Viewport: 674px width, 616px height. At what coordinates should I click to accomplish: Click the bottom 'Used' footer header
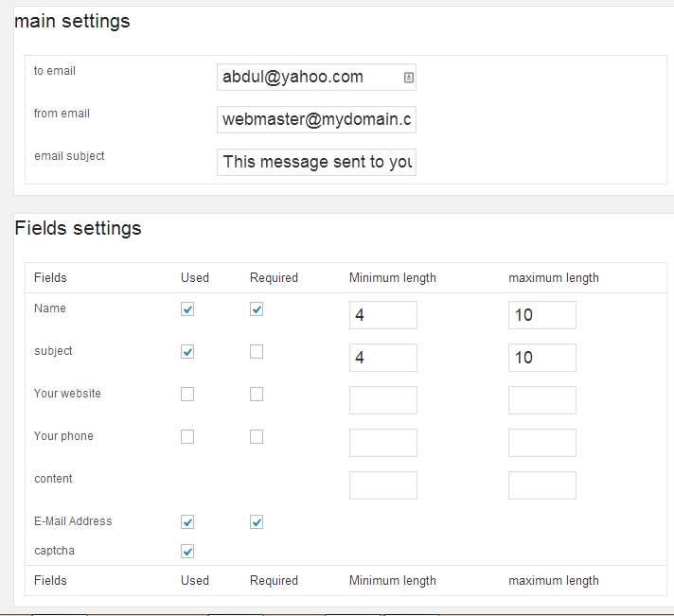coord(195,580)
